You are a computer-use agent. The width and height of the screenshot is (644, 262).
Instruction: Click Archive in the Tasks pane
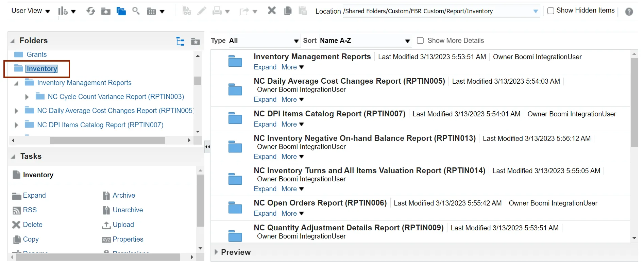click(124, 195)
